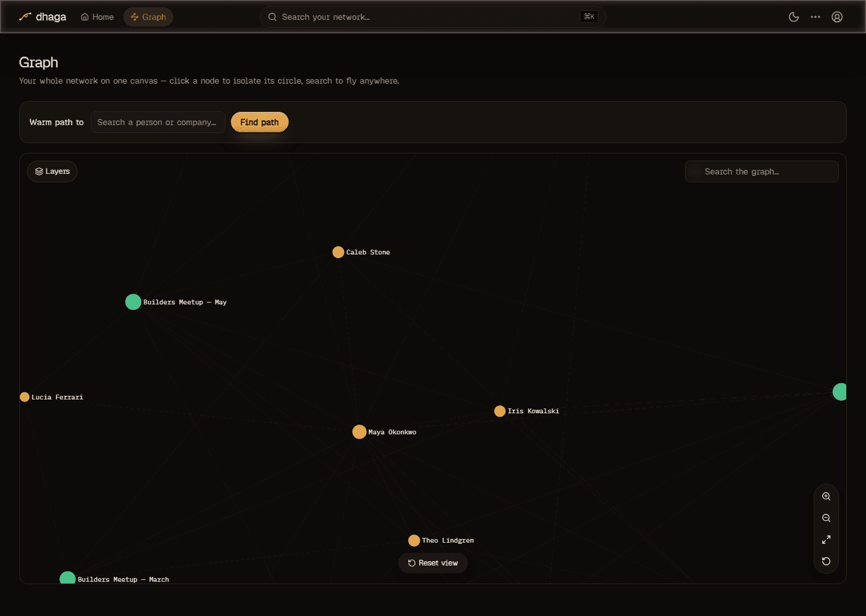Image resolution: width=866 pixels, height=616 pixels.
Task: Focus the Search your network field
Action: 432,17
